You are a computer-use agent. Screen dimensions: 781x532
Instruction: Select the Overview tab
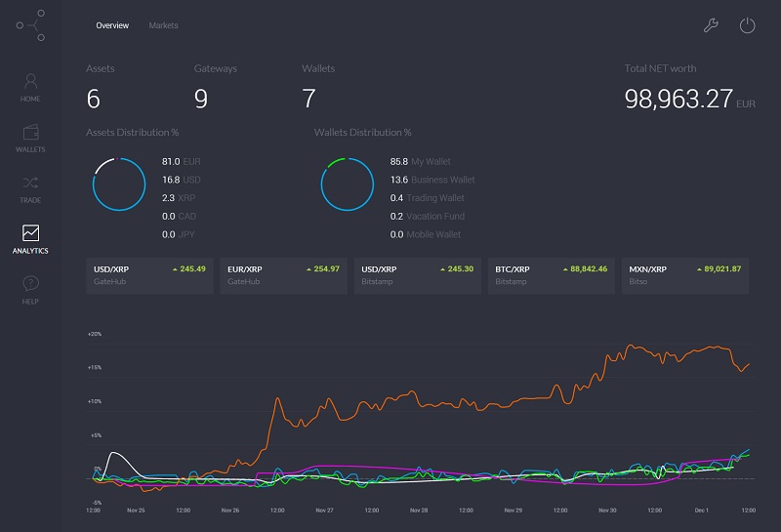click(x=112, y=25)
